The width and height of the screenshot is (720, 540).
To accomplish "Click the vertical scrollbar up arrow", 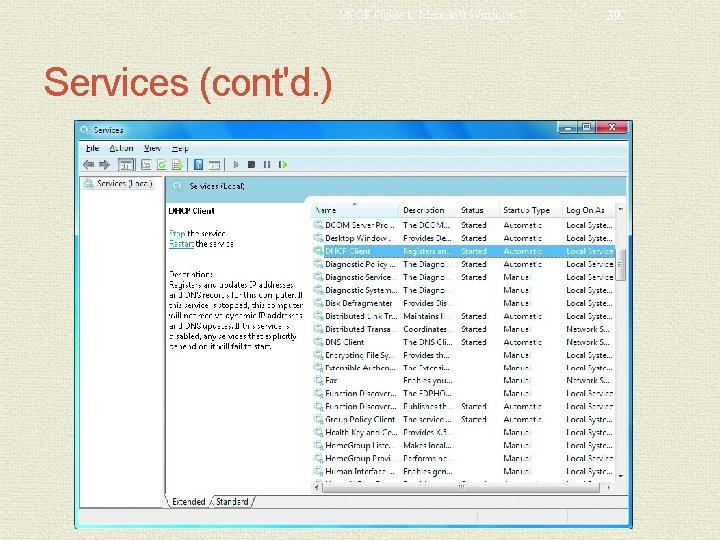I will point(620,209).
